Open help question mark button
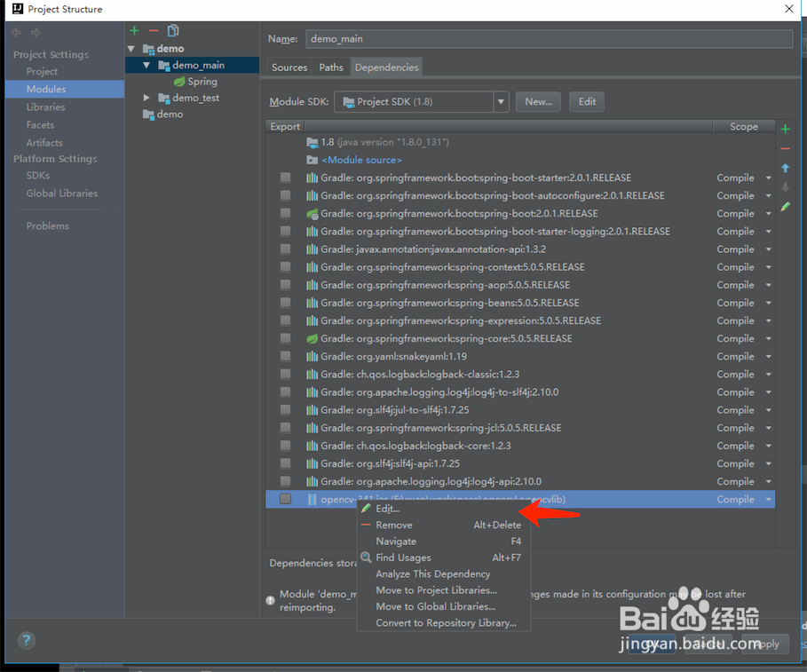The width and height of the screenshot is (807, 672). click(27, 641)
